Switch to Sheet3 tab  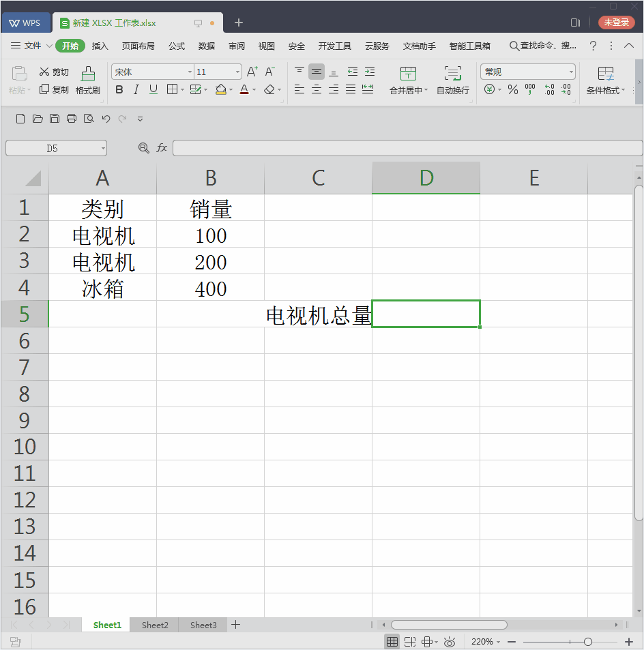pos(203,625)
